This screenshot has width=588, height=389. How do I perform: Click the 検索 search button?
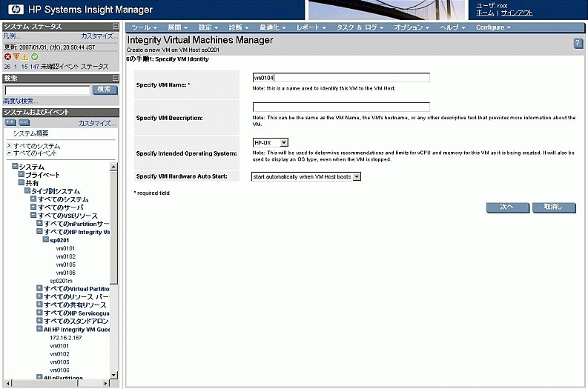coord(105,90)
